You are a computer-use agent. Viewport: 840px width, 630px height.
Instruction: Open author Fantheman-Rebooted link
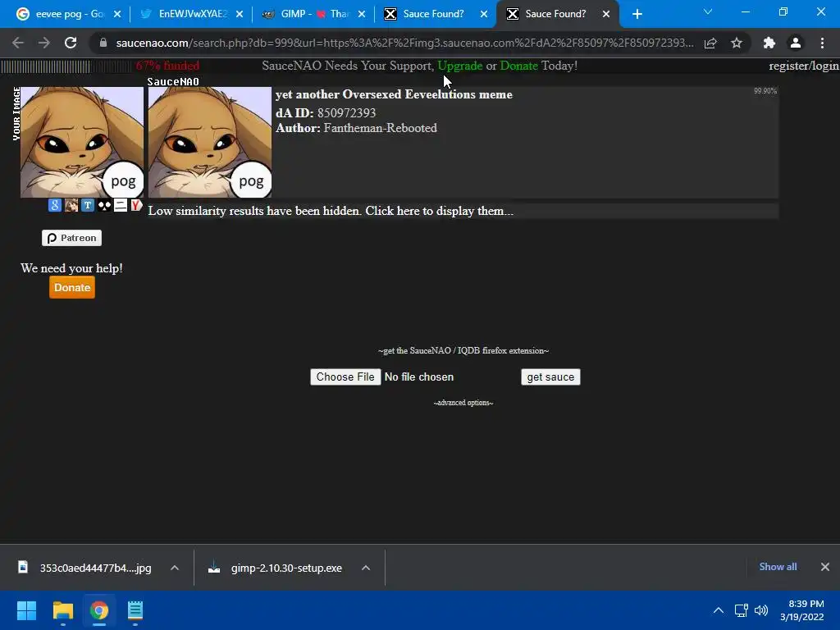pos(381,128)
